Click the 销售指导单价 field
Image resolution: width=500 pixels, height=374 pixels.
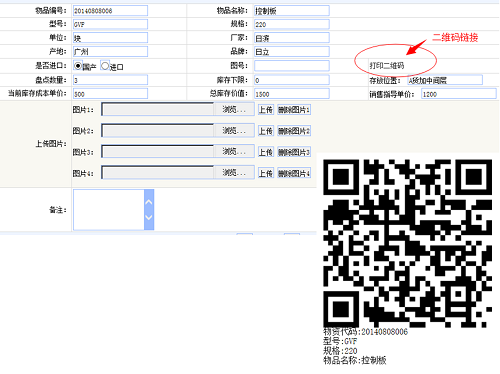coord(459,94)
